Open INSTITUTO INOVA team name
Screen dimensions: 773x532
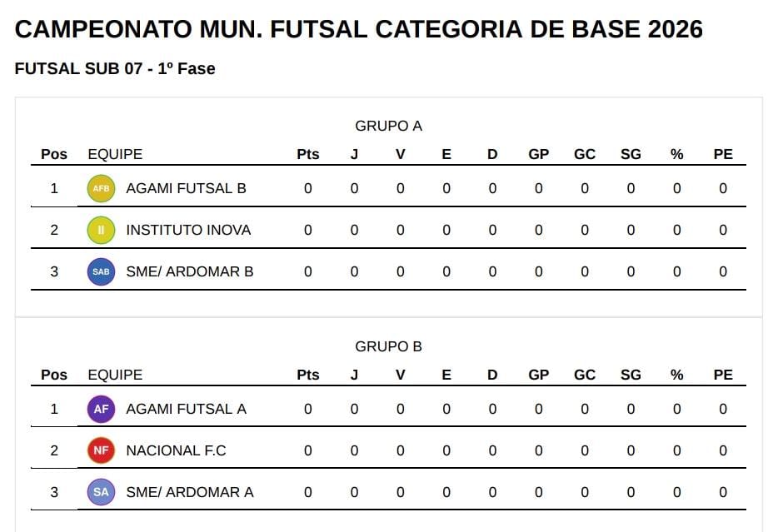point(188,230)
